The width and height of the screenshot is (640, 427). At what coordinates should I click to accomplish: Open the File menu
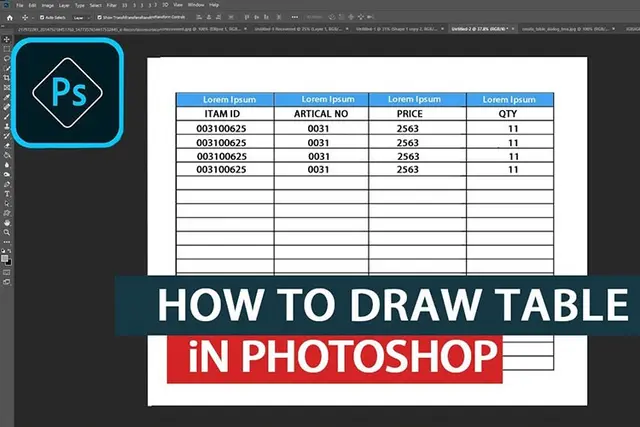(20, 5)
